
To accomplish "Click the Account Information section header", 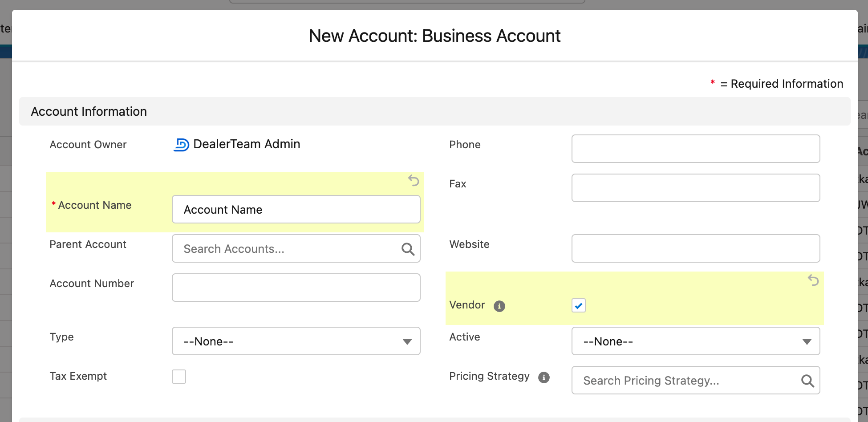I will pos(88,111).
